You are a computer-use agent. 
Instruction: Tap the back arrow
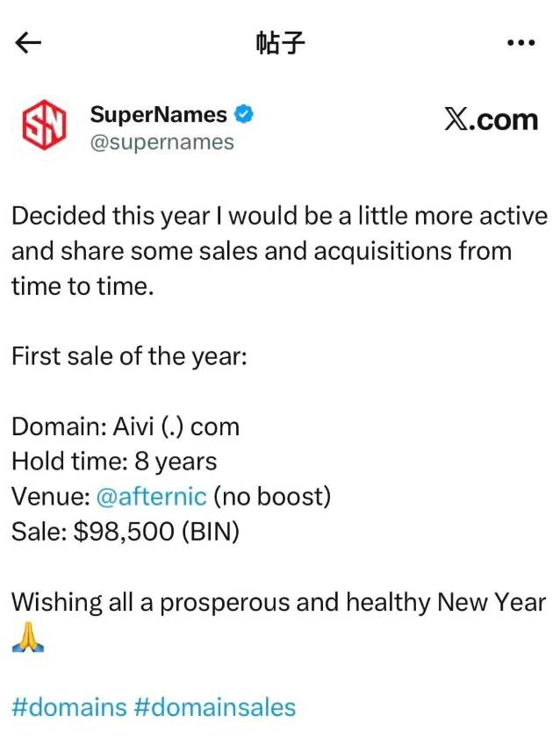coord(29,44)
